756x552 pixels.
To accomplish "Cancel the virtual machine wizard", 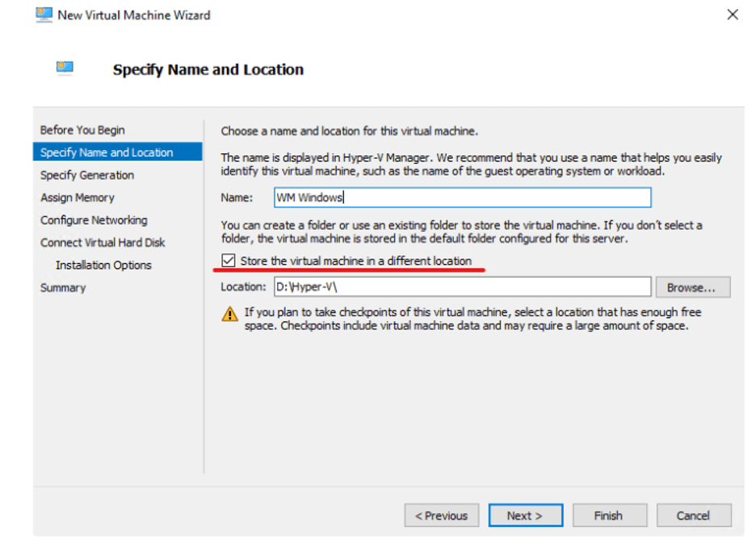I will tap(693, 516).
